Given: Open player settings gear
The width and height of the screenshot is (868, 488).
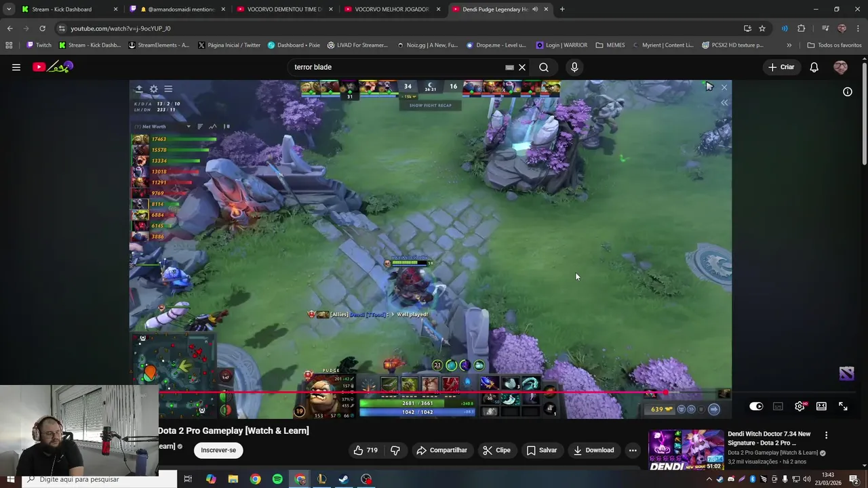Looking at the screenshot, I should [x=800, y=407].
